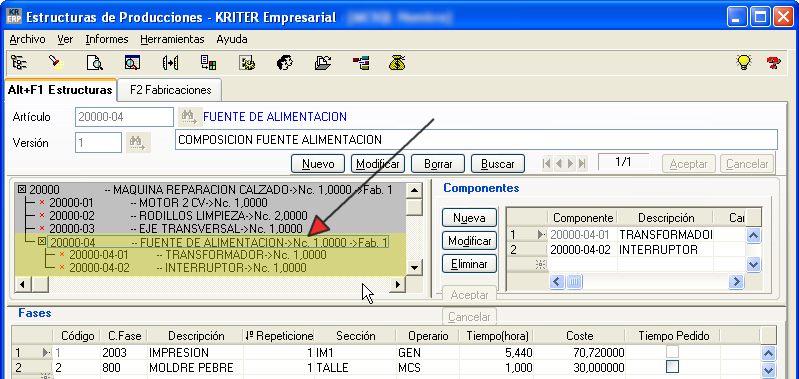Click the tree vertical scrollbar down arrow
799x379 pixels.
click(415, 268)
